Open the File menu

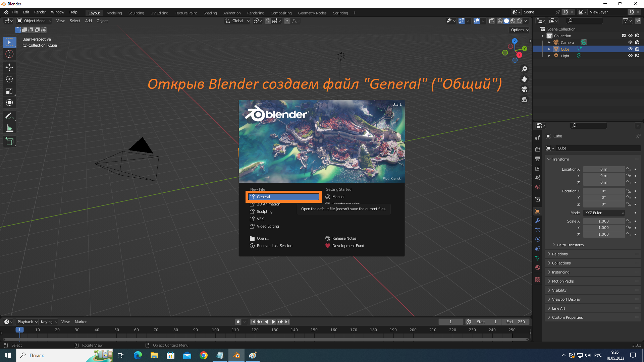click(15, 12)
